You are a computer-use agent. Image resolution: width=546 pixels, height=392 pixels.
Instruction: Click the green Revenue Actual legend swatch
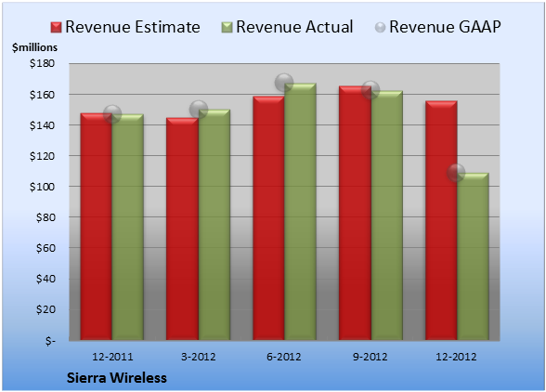point(227,28)
